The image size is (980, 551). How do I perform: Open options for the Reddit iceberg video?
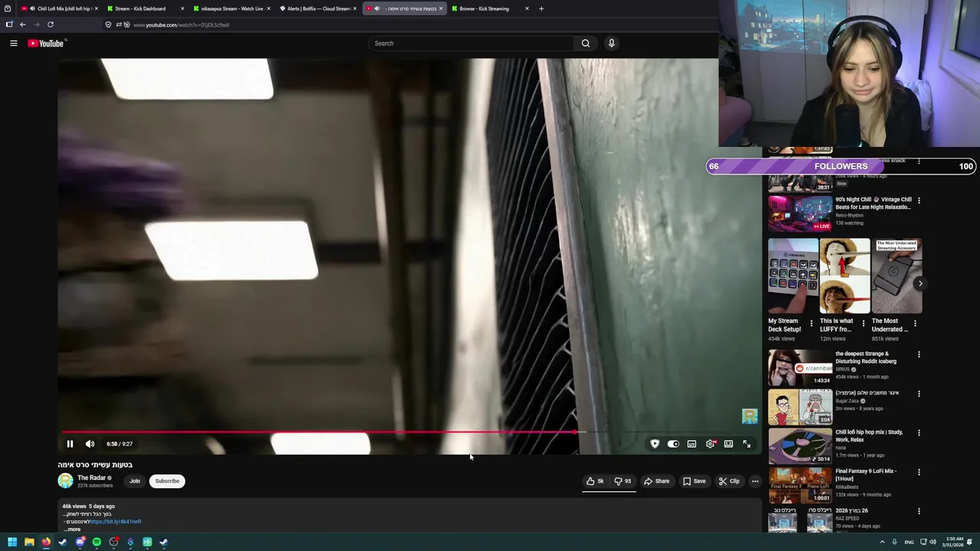[x=919, y=355]
